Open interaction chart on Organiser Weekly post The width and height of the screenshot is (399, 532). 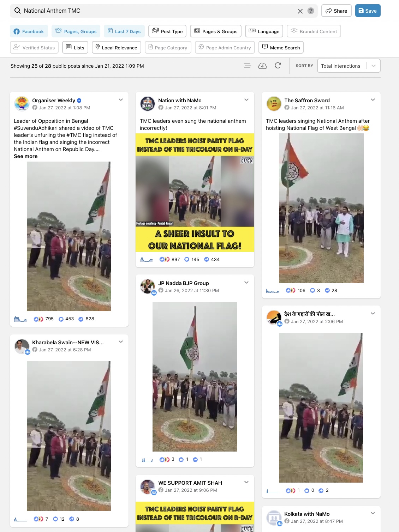(x=20, y=319)
